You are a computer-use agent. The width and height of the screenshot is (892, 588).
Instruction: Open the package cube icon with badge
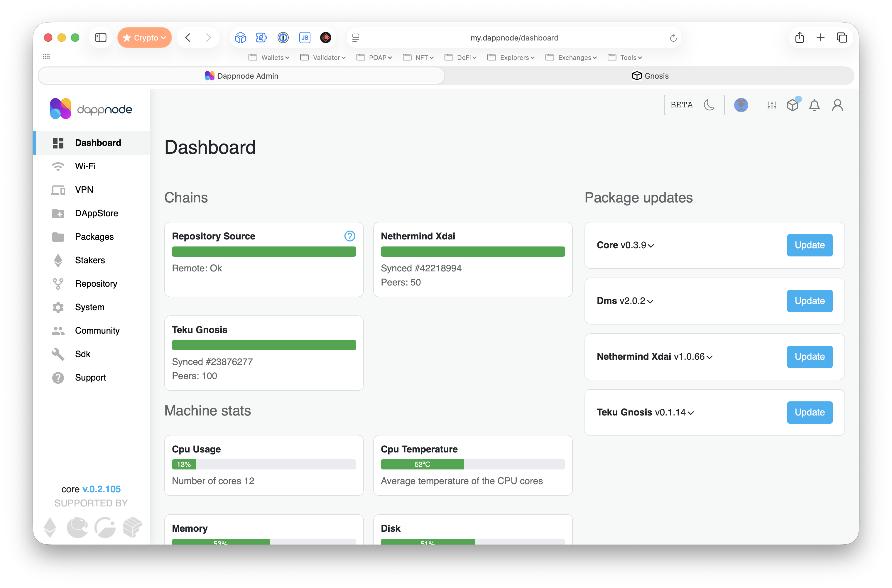point(793,105)
